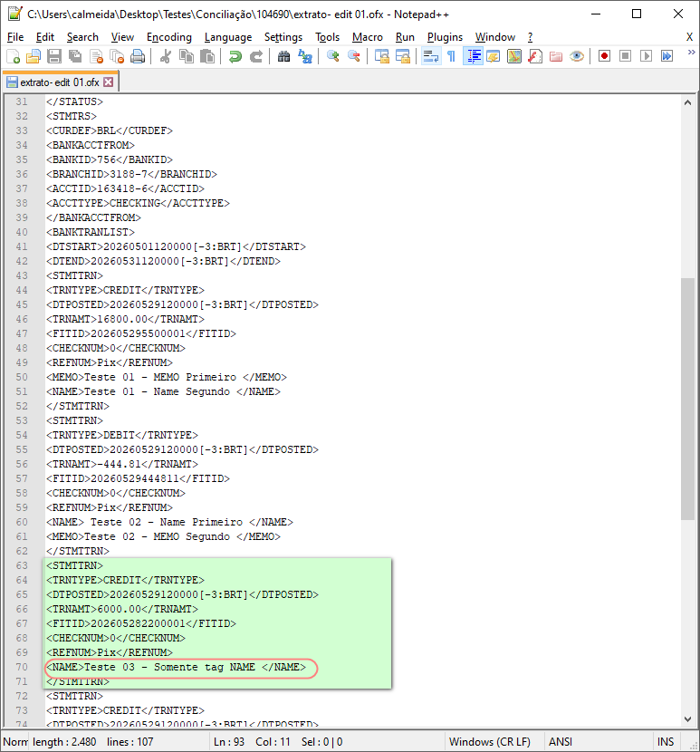Open the View menu
Viewport: 700px width, 752px height.
click(x=122, y=37)
